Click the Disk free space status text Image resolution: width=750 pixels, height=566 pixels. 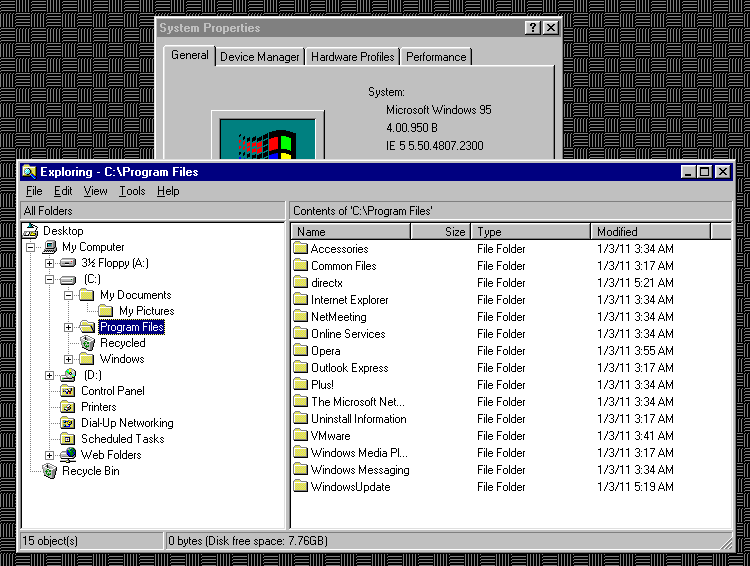pos(247,541)
